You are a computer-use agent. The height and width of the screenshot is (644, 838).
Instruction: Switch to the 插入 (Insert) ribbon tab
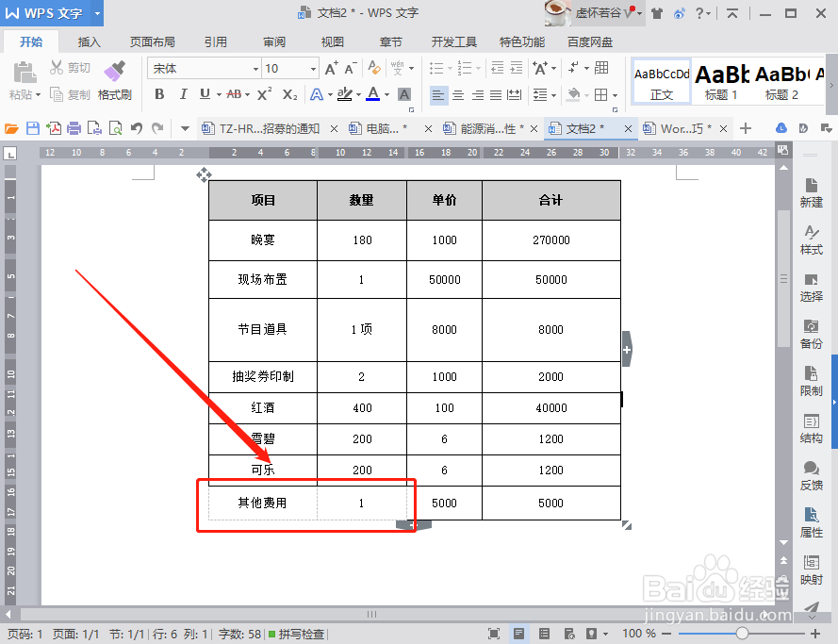[88, 41]
